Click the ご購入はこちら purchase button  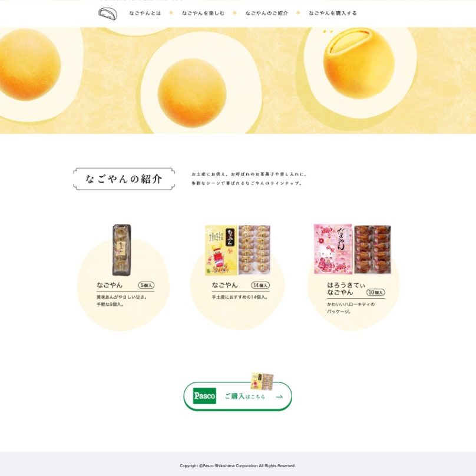[237, 396]
